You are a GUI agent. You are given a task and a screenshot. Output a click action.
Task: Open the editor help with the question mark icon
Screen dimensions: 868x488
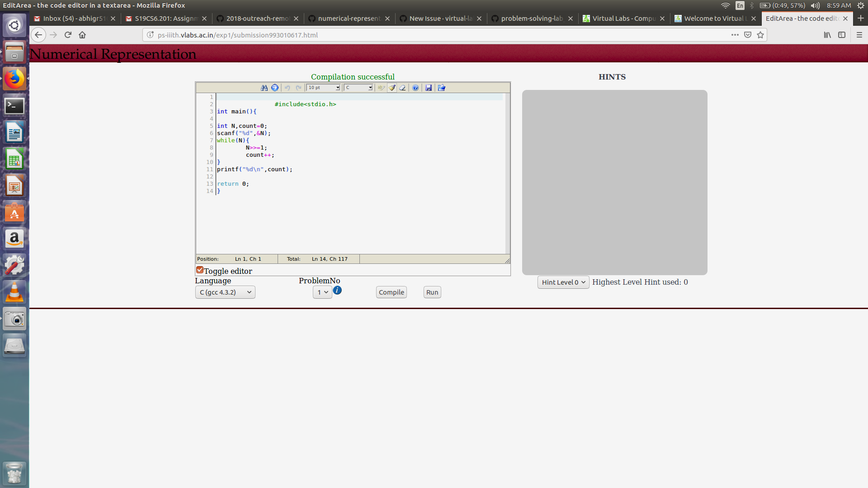pyautogui.click(x=415, y=88)
